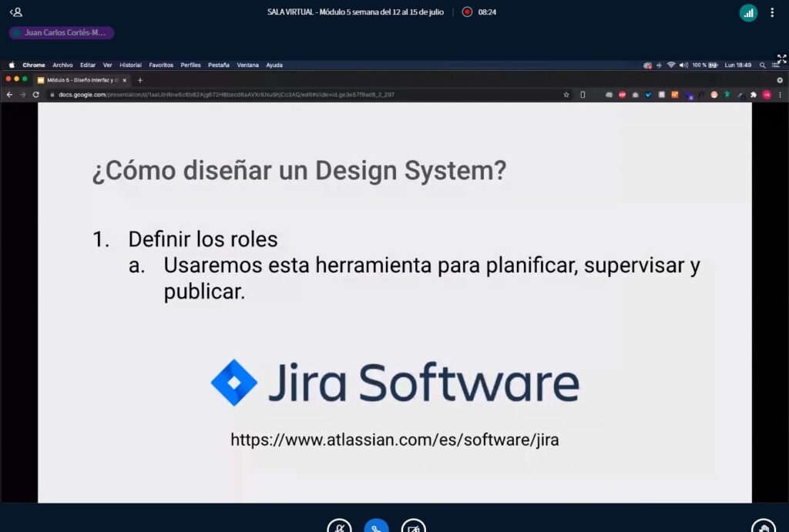
Task: Click the orange square extension icon
Action: 675,95
